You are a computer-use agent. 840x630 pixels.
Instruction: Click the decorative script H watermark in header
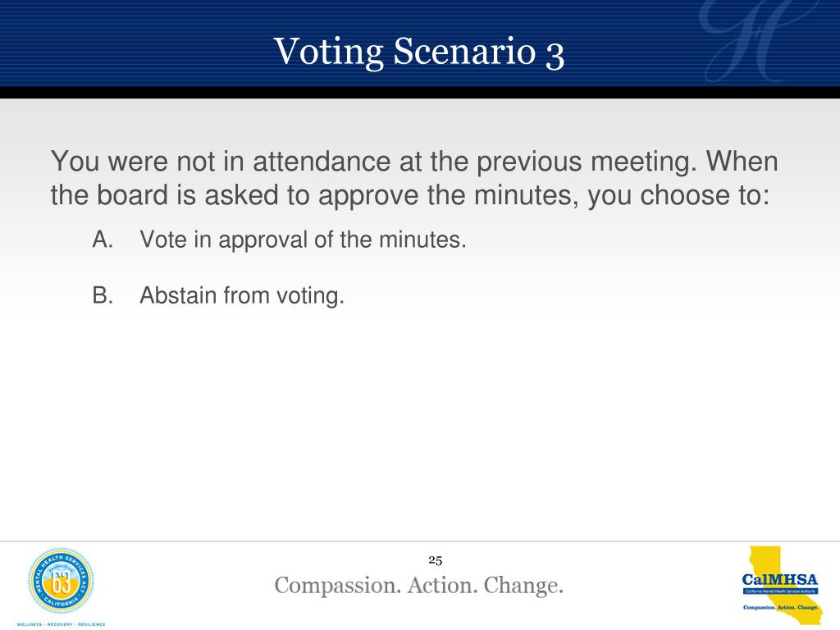[760, 41]
